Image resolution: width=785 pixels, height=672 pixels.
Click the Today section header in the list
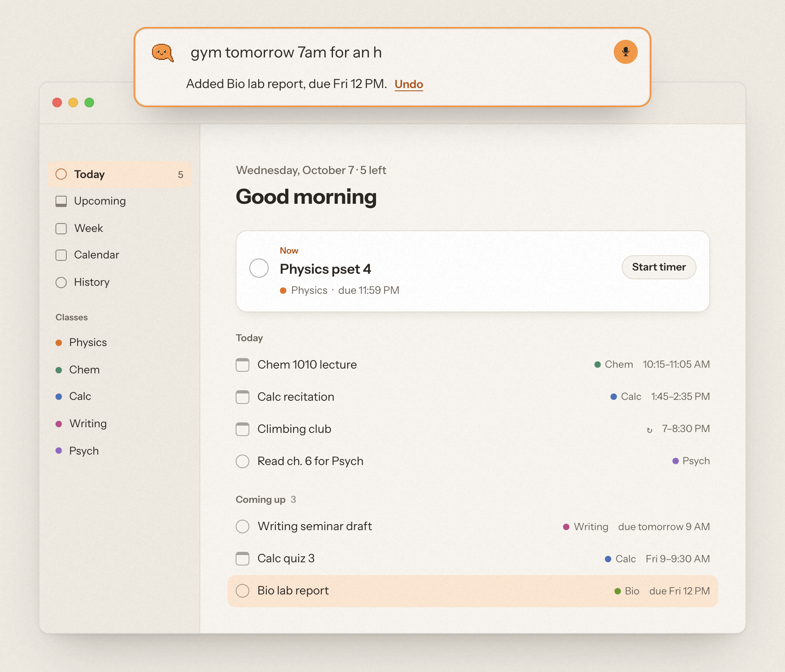point(249,338)
